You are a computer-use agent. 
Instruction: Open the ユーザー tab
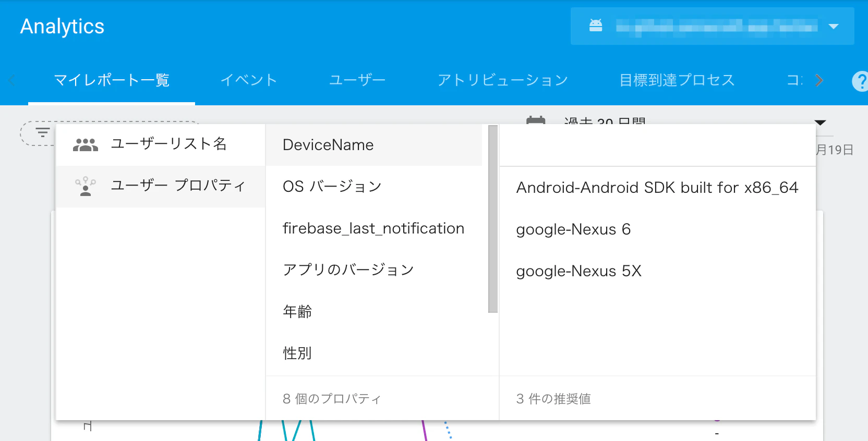(x=357, y=80)
